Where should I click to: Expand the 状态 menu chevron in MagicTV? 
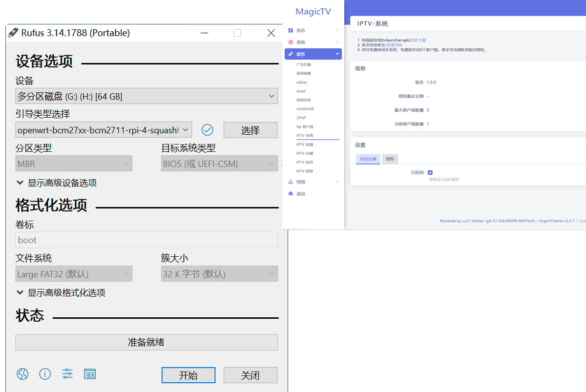(337, 30)
